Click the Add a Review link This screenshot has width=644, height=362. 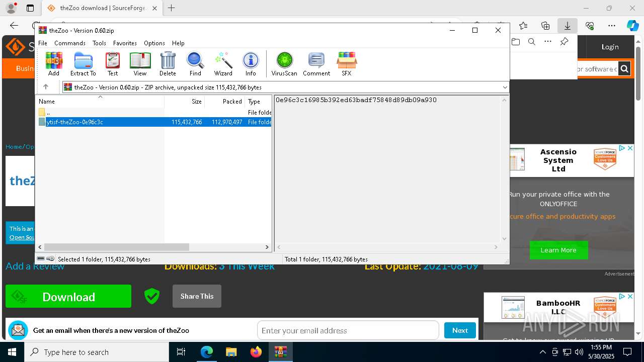coord(35,266)
